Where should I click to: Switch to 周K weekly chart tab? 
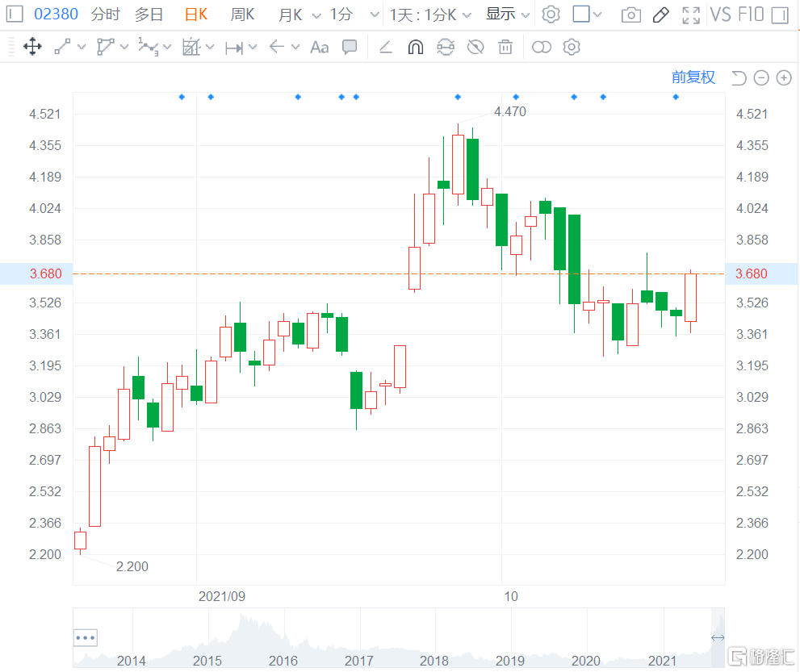[242, 15]
